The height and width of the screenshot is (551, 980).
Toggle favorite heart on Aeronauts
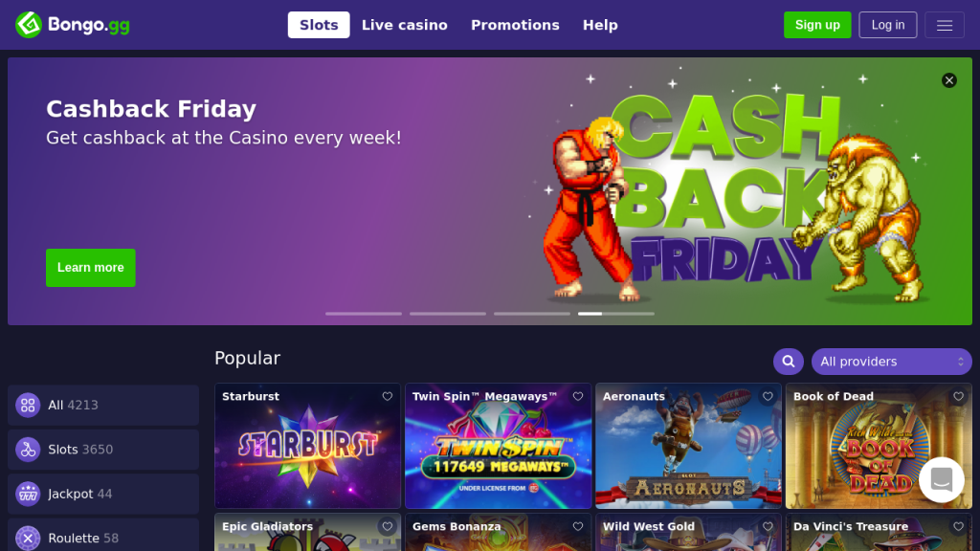click(x=768, y=396)
